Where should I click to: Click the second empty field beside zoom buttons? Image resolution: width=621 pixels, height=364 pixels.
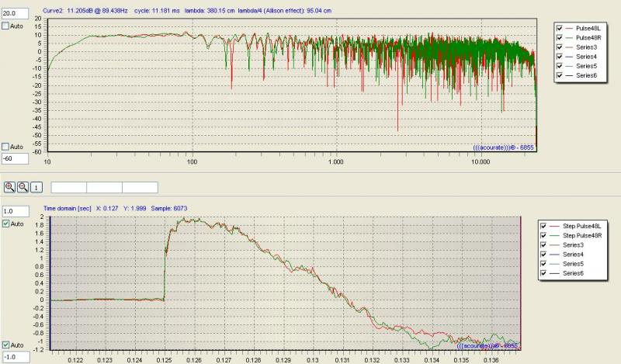(x=104, y=187)
